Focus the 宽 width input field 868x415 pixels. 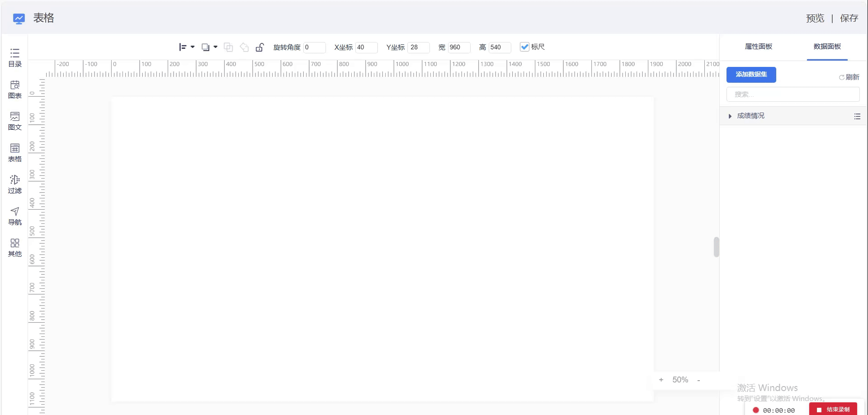(459, 47)
